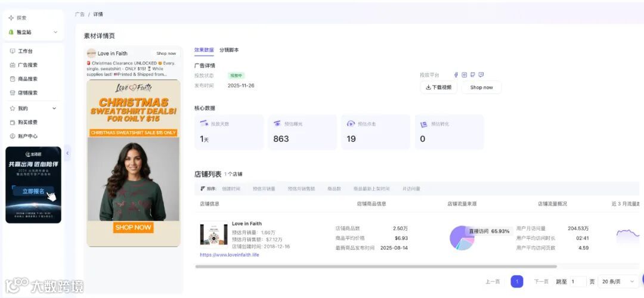Switch to the 效果数据 tab

click(204, 50)
